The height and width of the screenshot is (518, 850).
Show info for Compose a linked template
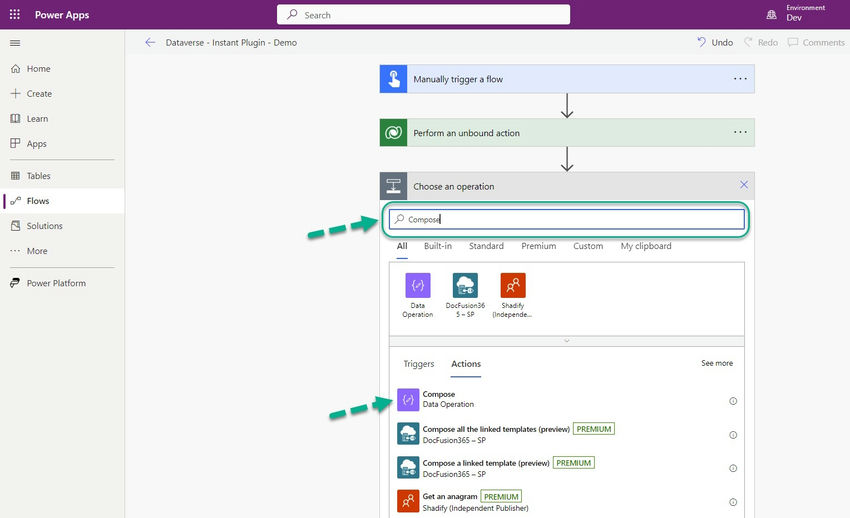(x=733, y=468)
